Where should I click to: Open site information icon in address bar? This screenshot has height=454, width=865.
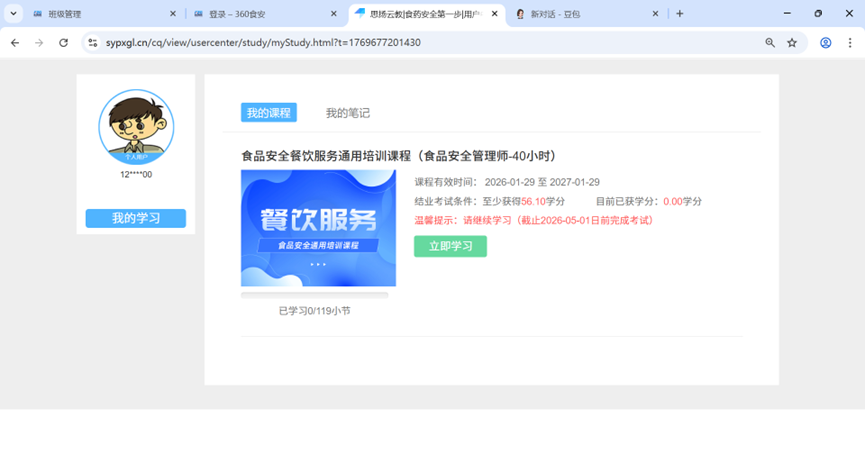[x=93, y=43]
